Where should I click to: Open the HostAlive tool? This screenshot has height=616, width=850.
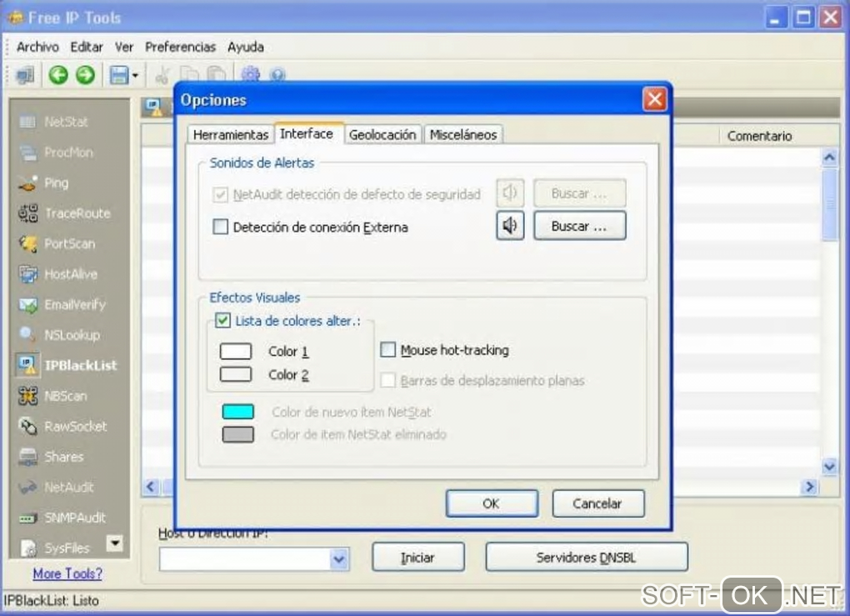coord(58,274)
